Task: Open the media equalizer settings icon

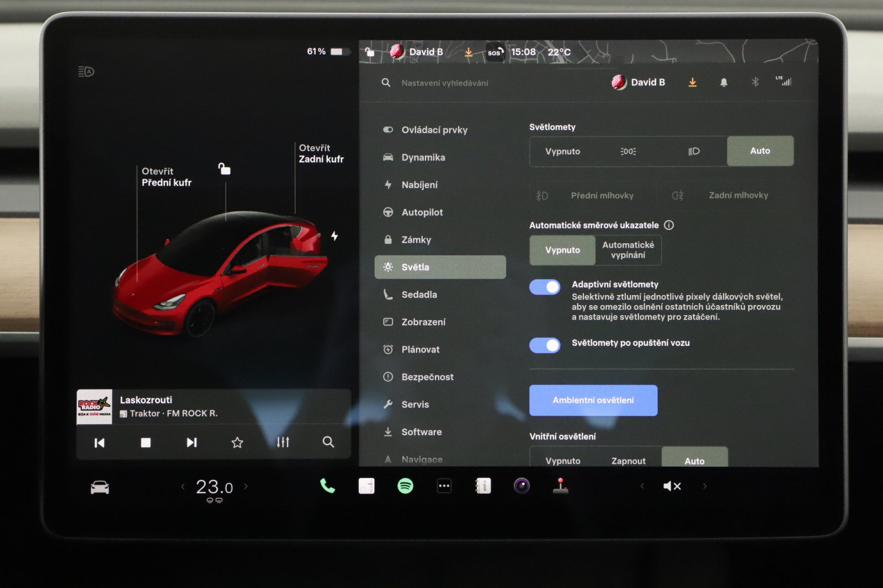Action: [283, 442]
